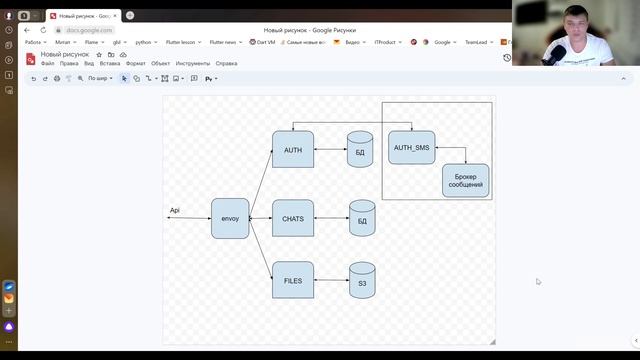The image size is (640, 360).
Task: Expand the image insert dropdown arrow
Action: pyautogui.click(x=182, y=78)
